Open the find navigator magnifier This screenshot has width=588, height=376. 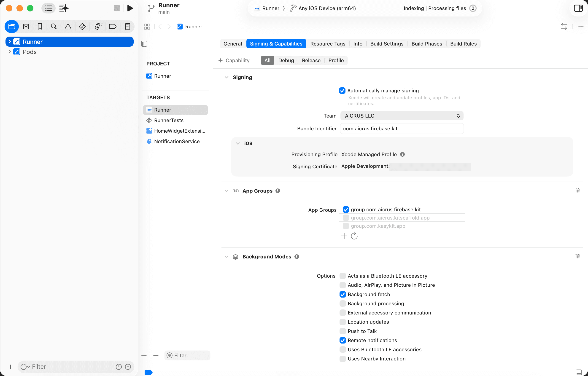coord(54,27)
